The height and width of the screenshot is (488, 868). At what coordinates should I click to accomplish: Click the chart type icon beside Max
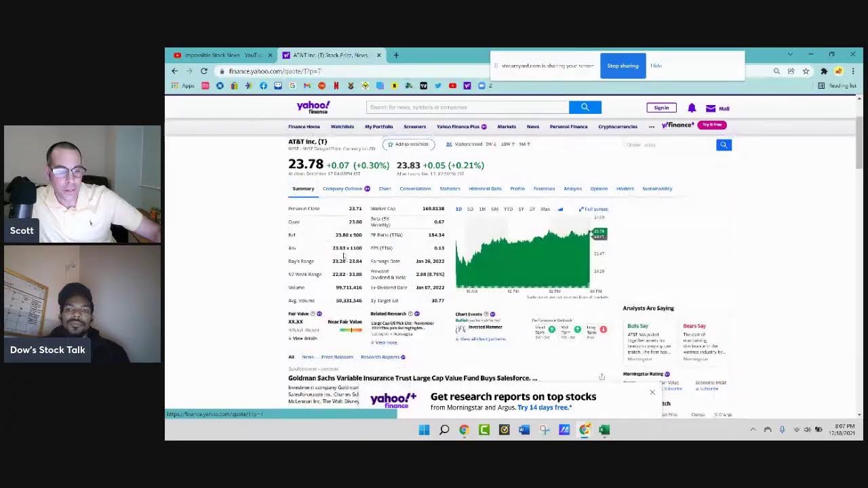click(560, 209)
